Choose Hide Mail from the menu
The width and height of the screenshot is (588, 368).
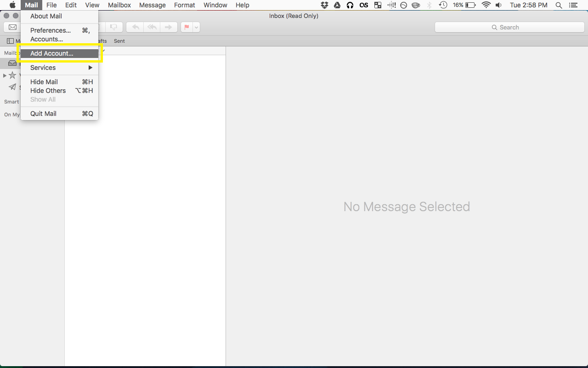tap(59, 82)
